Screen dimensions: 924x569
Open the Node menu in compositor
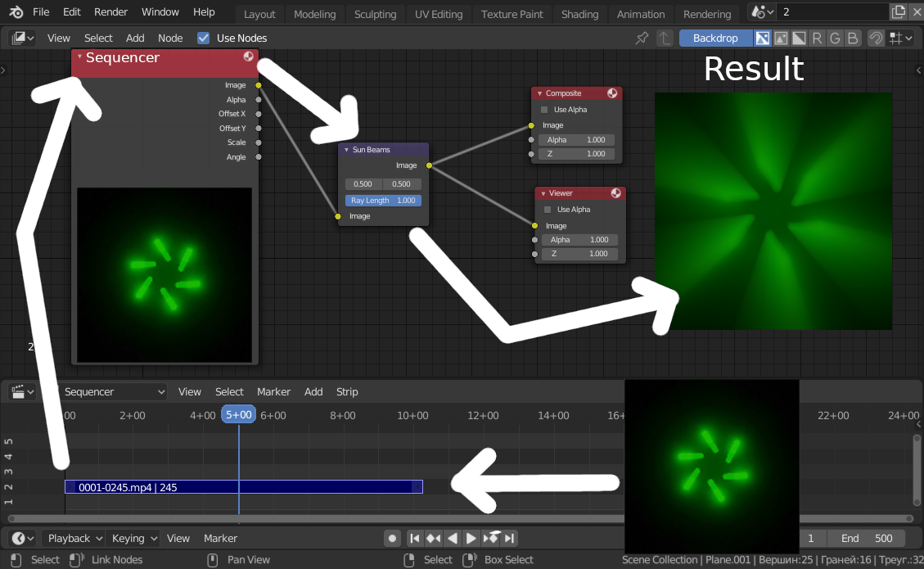click(x=170, y=38)
